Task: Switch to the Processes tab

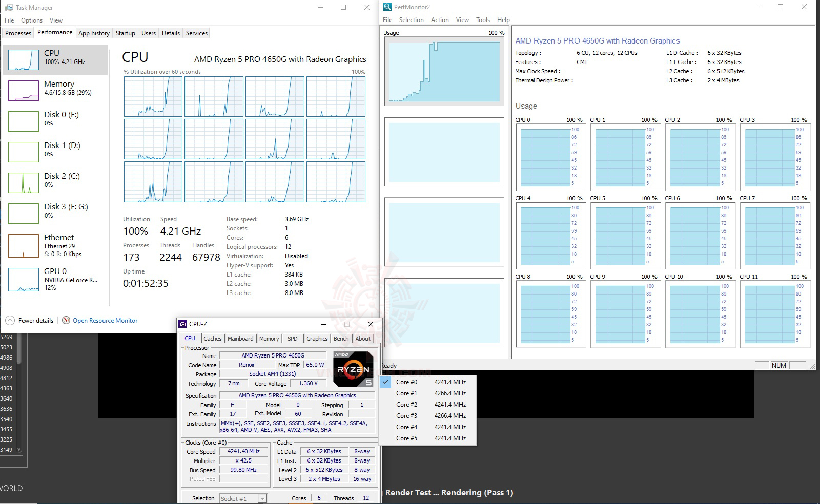Action: point(18,33)
